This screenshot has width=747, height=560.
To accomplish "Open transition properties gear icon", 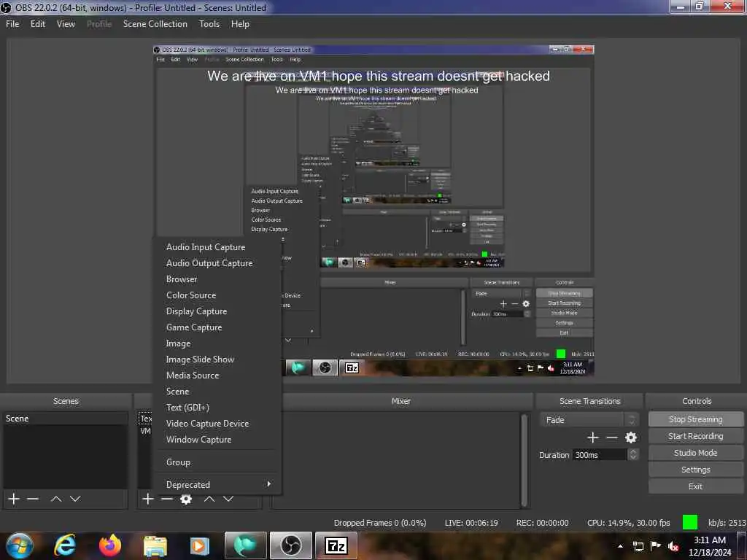I will (631, 437).
